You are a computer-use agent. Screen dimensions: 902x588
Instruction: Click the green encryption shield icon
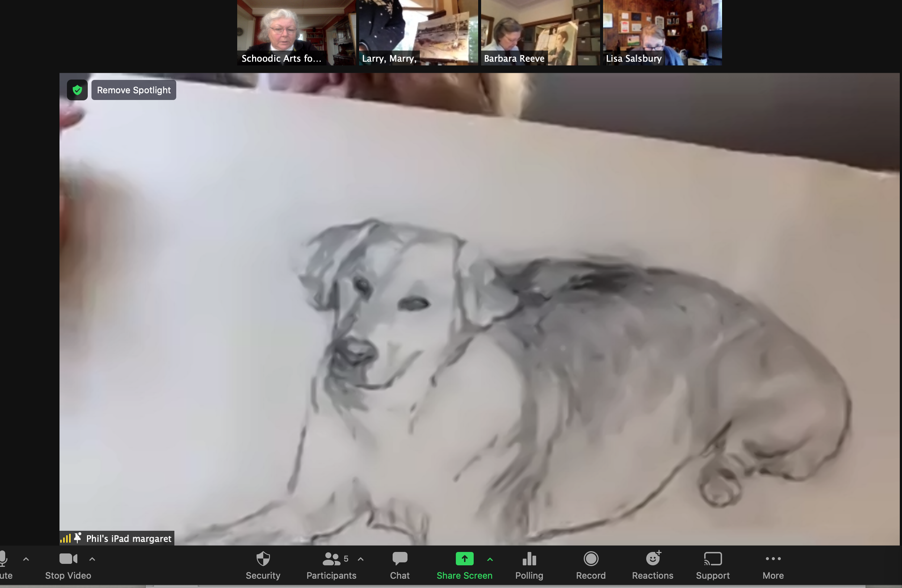tap(77, 90)
